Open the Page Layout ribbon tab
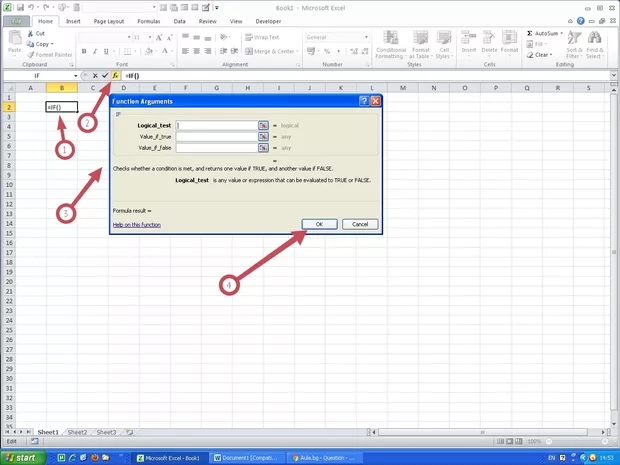The image size is (620, 465). pyautogui.click(x=109, y=20)
